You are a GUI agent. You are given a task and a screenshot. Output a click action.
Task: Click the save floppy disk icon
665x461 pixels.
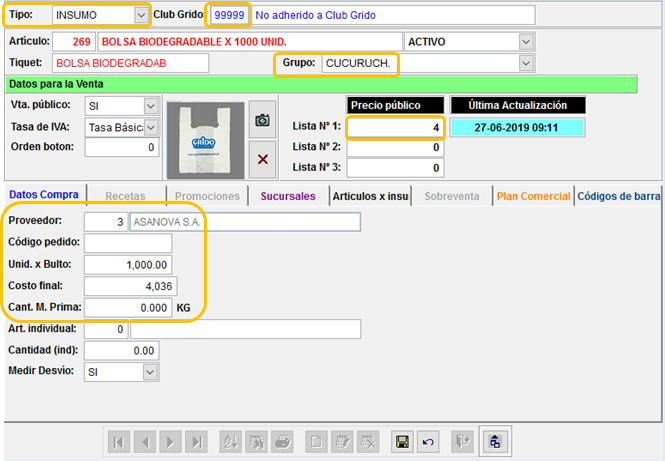coord(402,441)
